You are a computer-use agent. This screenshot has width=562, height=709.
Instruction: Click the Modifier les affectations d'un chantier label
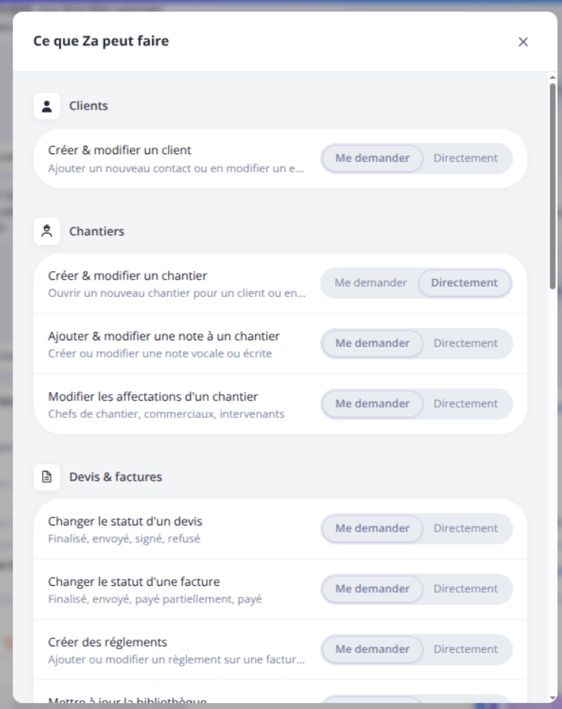click(x=153, y=397)
